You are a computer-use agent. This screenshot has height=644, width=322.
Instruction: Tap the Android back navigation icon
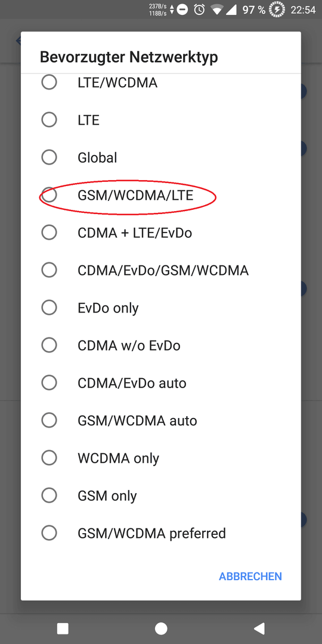point(259,628)
